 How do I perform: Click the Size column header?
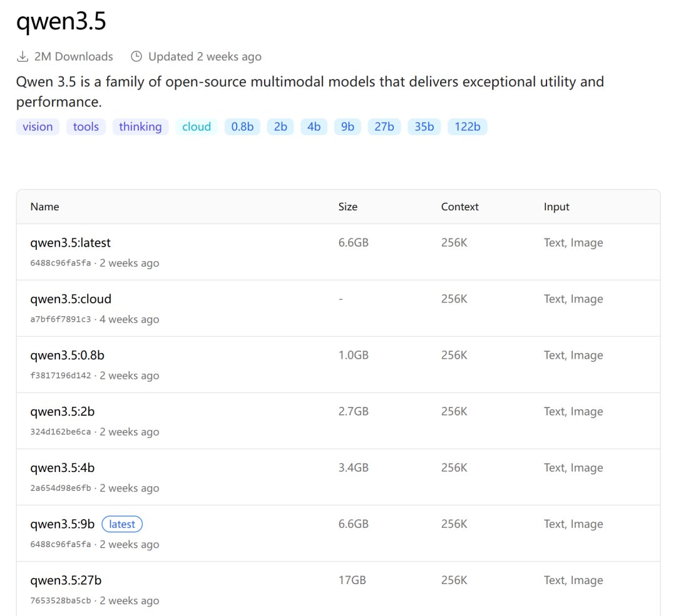(348, 207)
